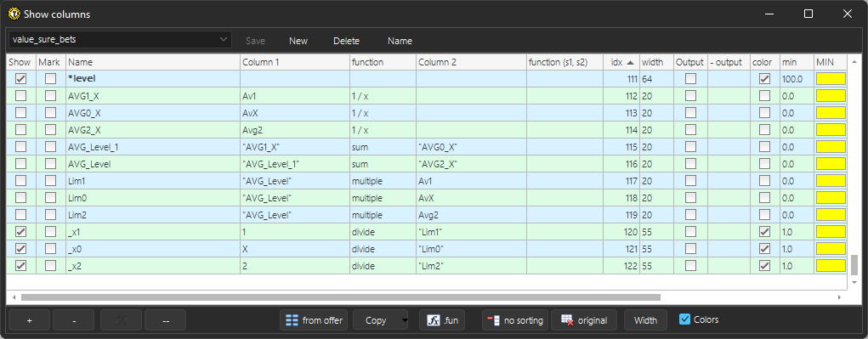Click the width 64 cell of *level

[x=656, y=78]
